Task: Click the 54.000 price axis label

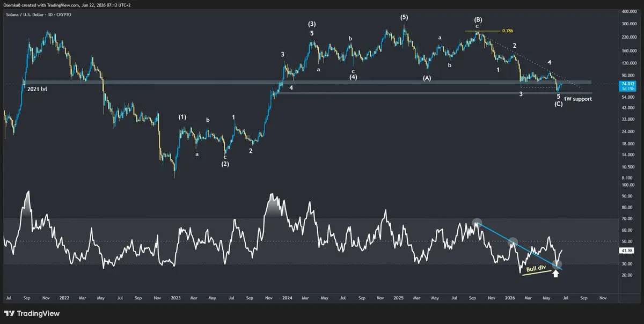Action: point(627,97)
